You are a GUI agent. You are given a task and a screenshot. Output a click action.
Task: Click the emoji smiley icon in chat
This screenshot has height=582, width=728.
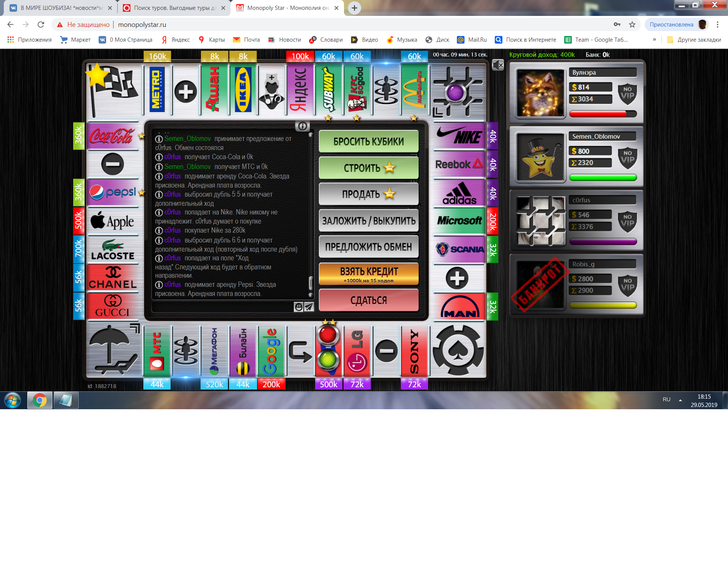click(298, 307)
